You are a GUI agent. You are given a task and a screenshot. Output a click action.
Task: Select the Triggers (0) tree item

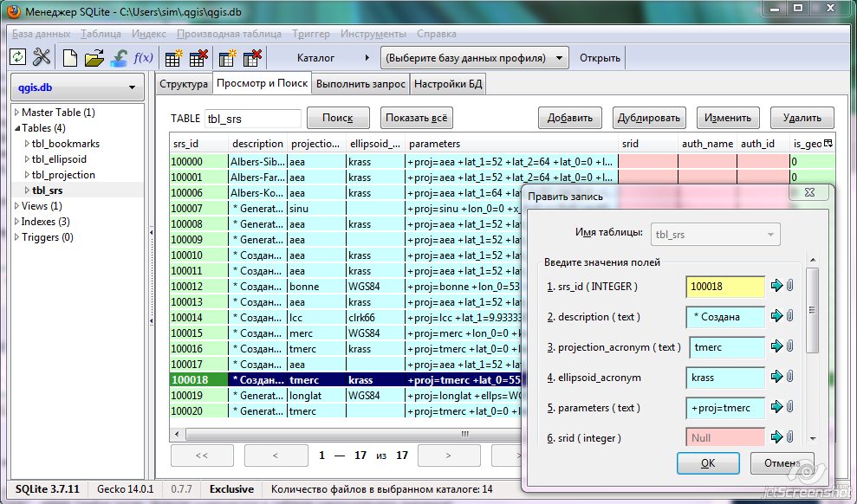pos(48,237)
